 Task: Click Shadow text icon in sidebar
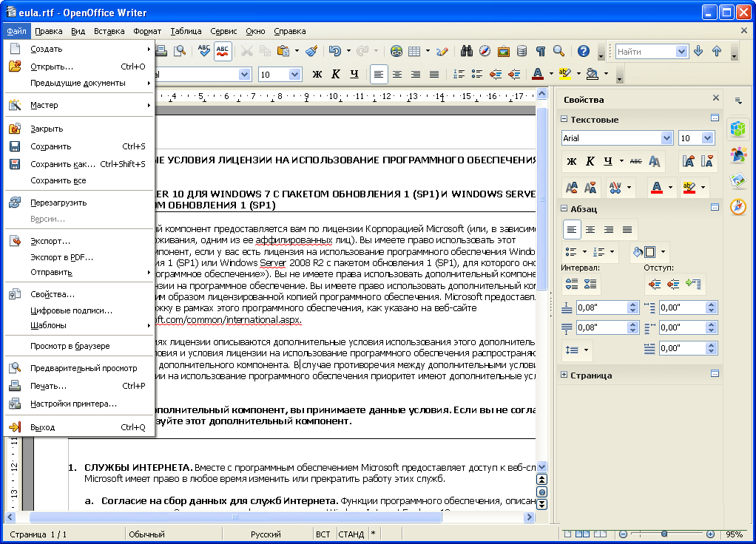tap(654, 161)
